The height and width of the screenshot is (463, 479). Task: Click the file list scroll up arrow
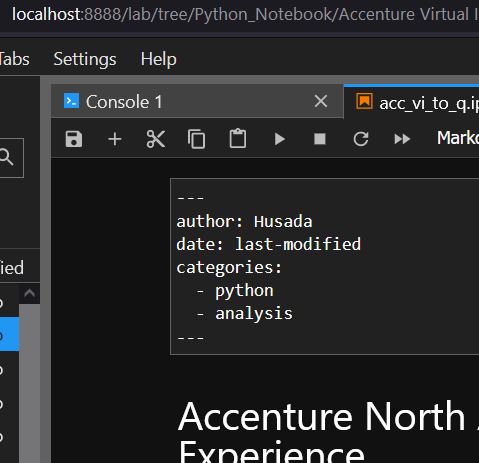pyautogui.click(x=29, y=293)
